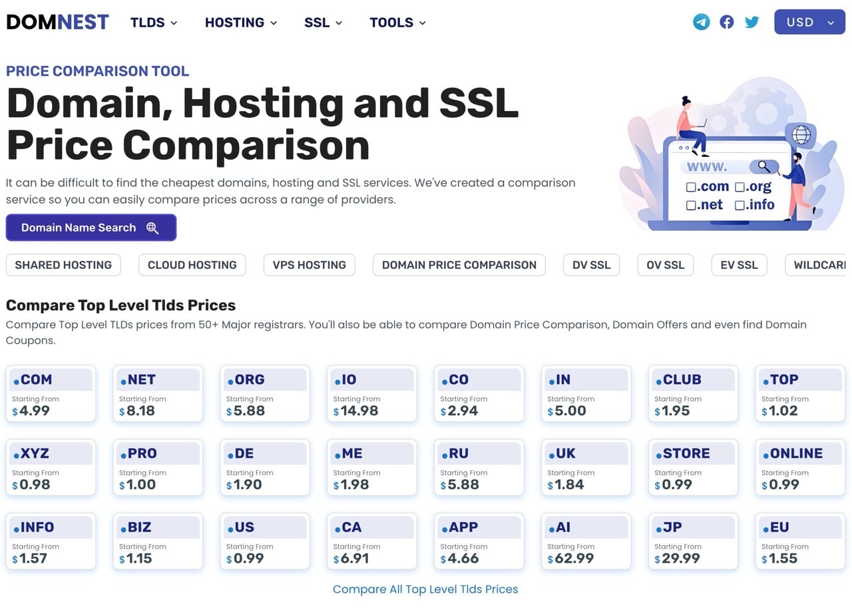Click the globe magnifier icon in search button
The width and height of the screenshot is (852, 616).
pos(152,228)
